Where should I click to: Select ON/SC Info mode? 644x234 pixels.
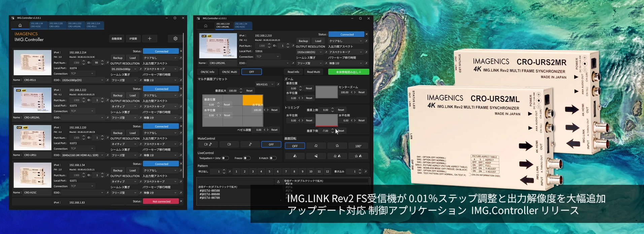(207, 72)
